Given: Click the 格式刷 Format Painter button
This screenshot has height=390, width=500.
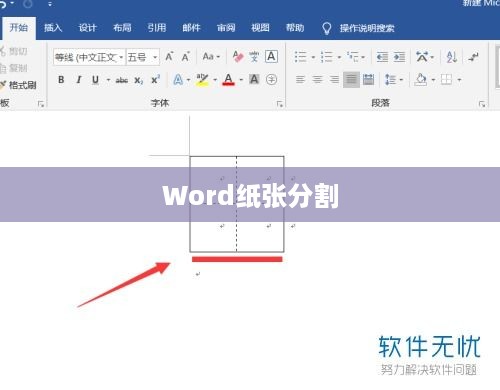Looking at the screenshot, I should point(18,85).
